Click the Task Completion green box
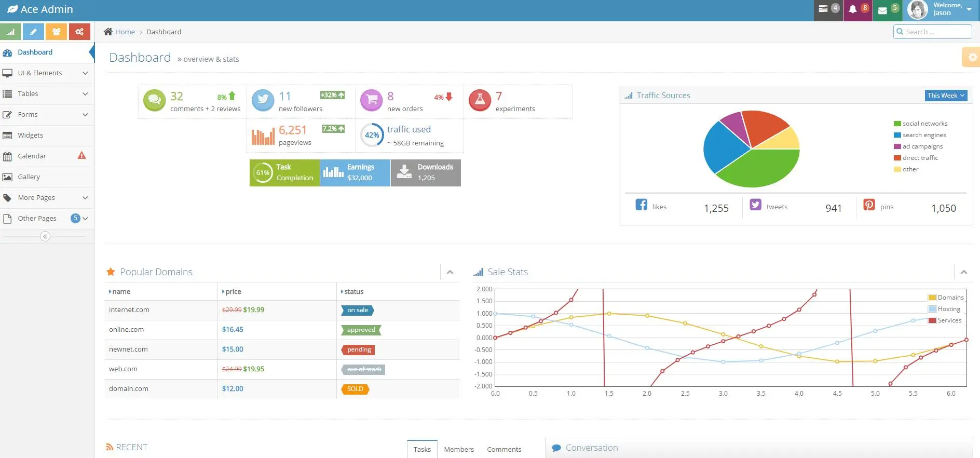 click(x=284, y=172)
